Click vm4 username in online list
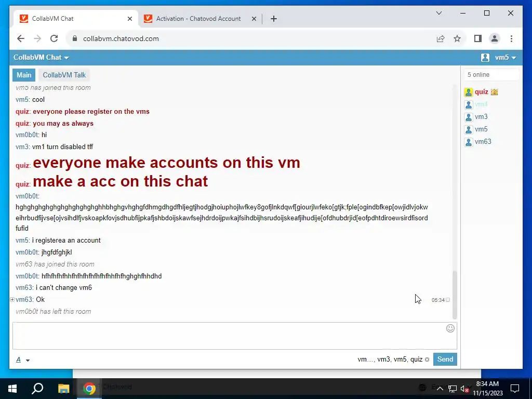Viewport: 532px width, 399px height. click(x=481, y=104)
